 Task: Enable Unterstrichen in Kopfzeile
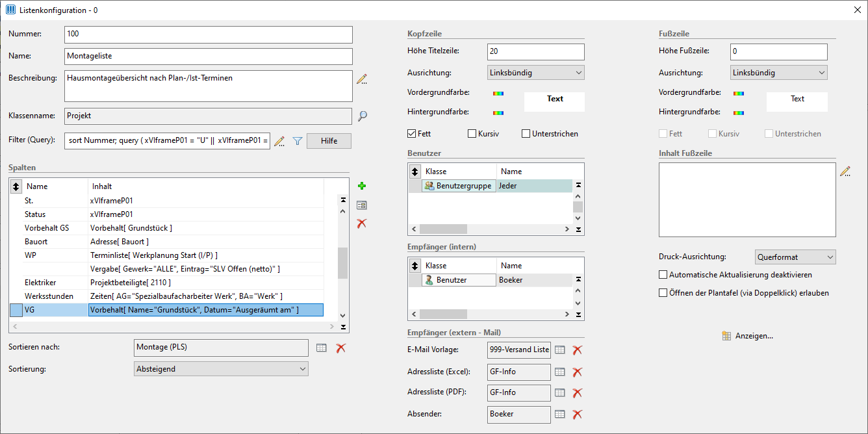click(526, 134)
